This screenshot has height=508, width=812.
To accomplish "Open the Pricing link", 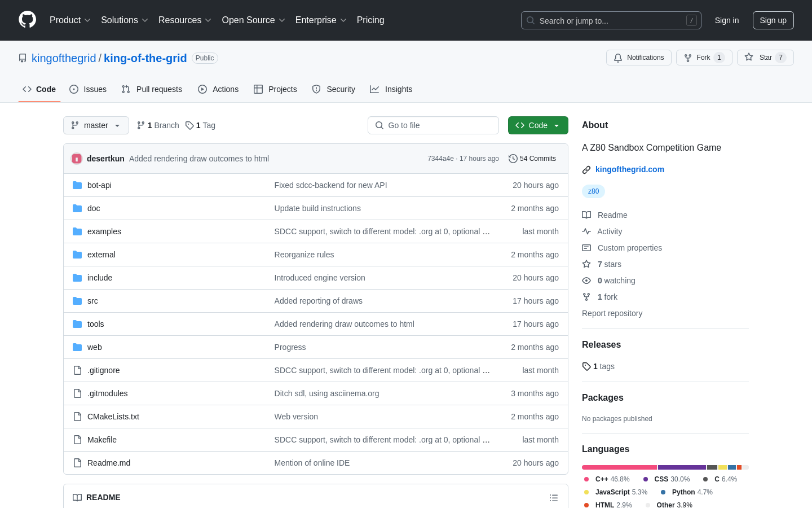I will tap(370, 20).
